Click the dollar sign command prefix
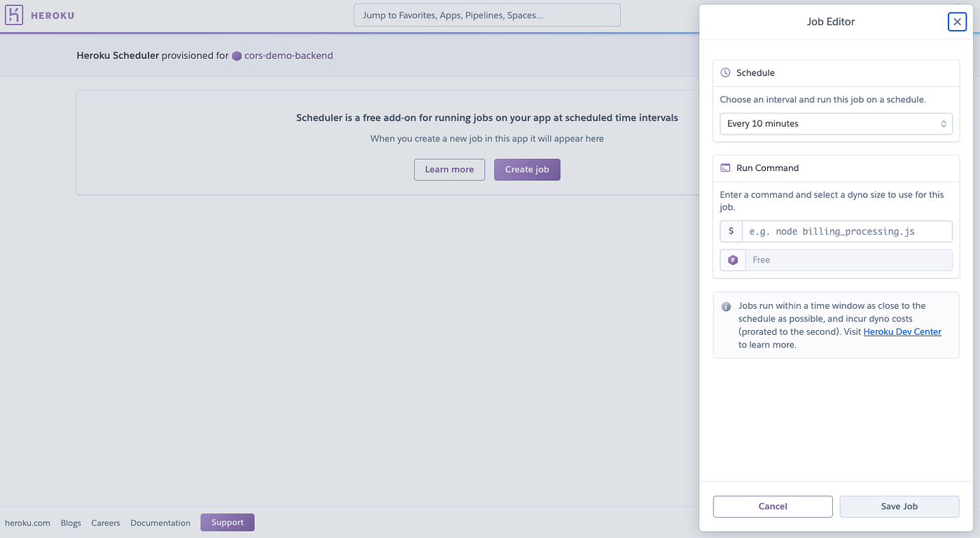 731,231
